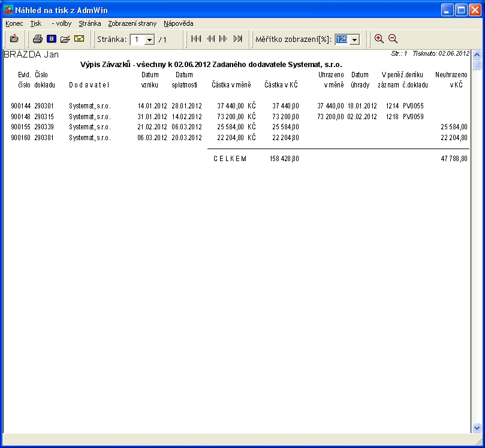This screenshot has width=485, height=448.
Task: Click cash journal document PV0059
Action: pyautogui.click(x=413, y=117)
